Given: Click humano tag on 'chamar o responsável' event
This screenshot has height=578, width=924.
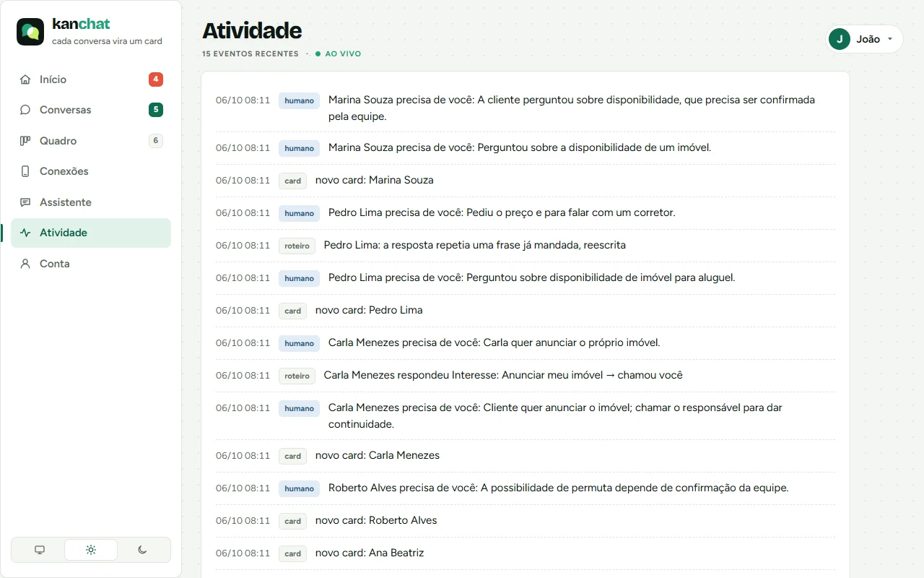Looking at the screenshot, I should point(299,408).
